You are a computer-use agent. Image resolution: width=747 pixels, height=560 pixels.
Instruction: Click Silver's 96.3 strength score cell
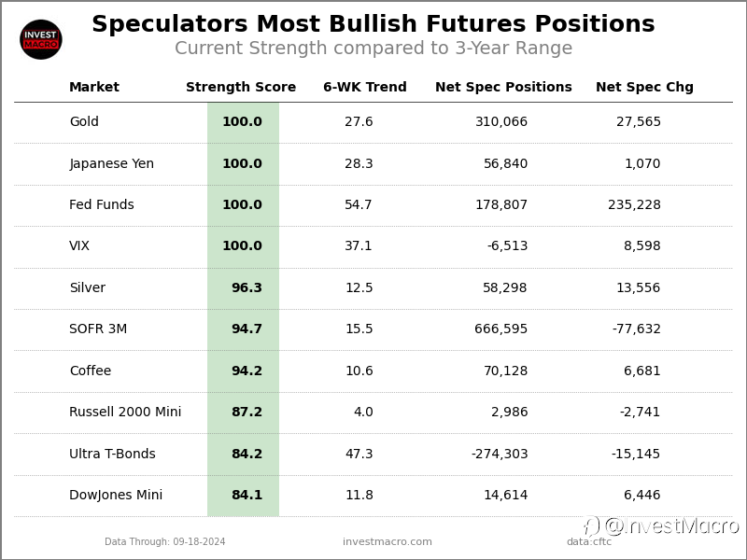click(x=247, y=288)
